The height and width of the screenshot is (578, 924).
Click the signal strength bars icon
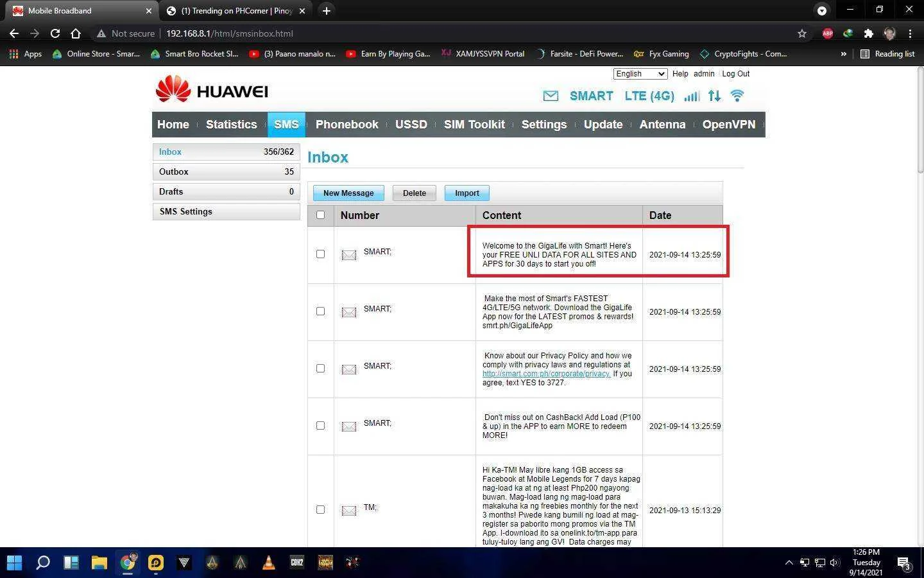pyautogui.click(x=692, y=96)
